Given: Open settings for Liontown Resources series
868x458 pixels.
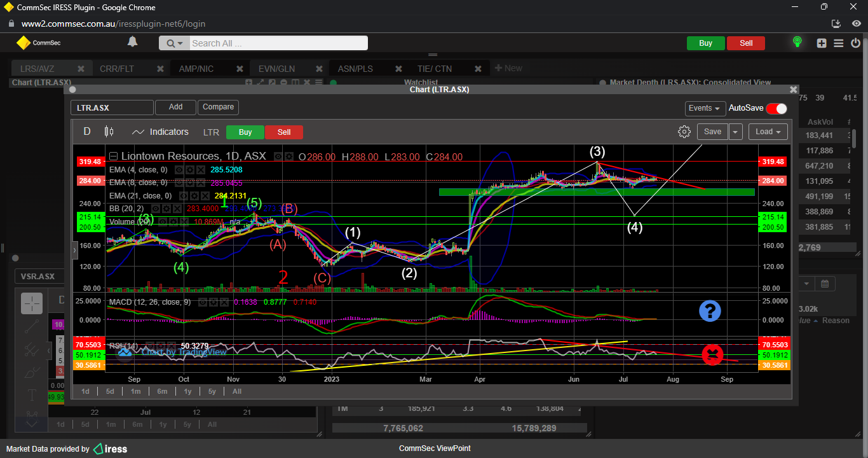Looking at the screenshot, I should click(x=290, y=156).
